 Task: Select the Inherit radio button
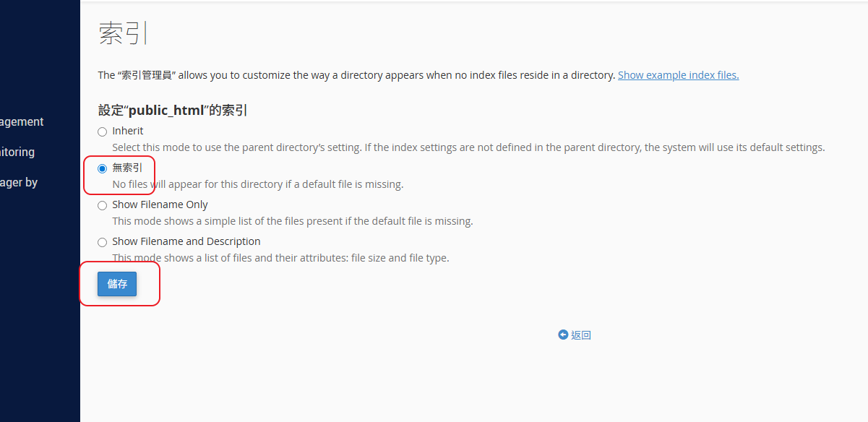(x=102, y=132)
